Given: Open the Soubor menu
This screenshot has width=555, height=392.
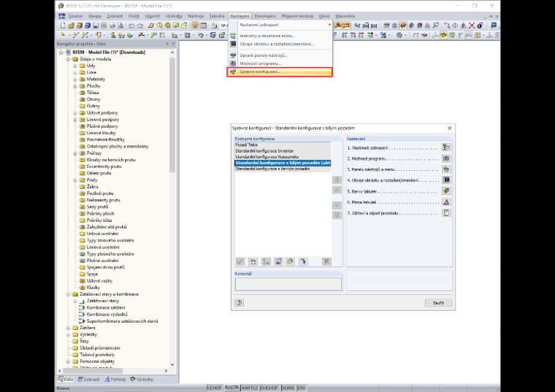Looking at the screenshot, I should click(75, 16).
